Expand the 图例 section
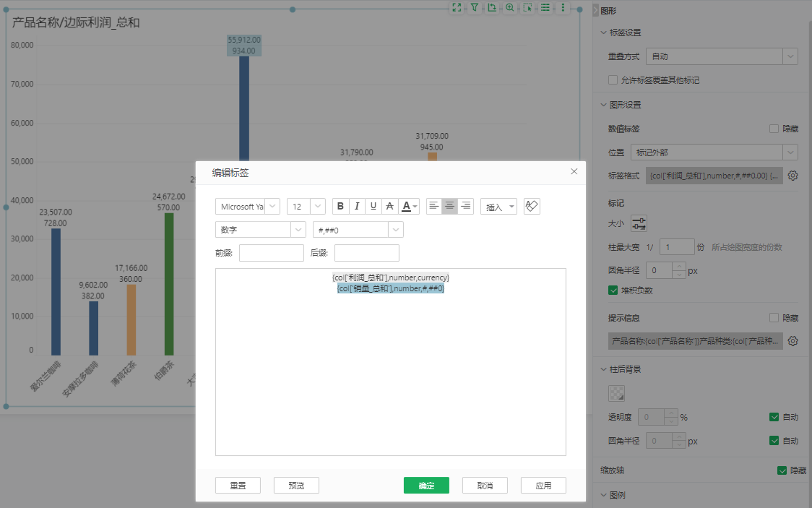 coord(603,495)
